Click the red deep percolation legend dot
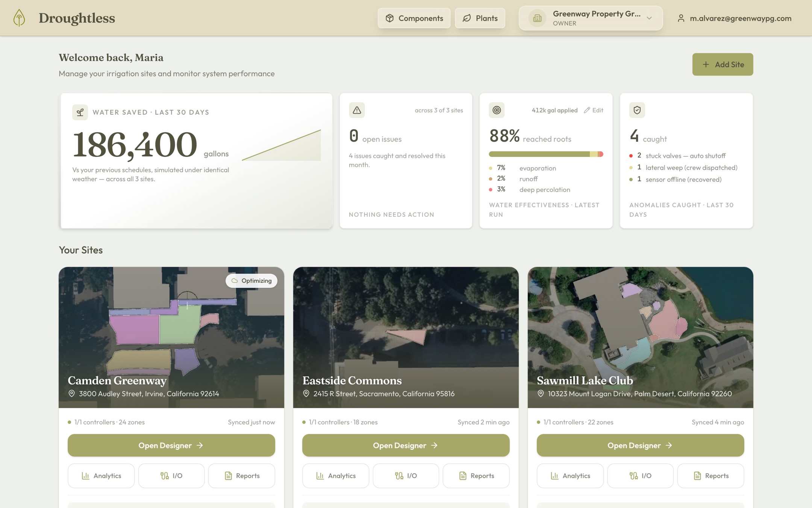The height and width of the screenshot is (508, 812). [491, 190]
